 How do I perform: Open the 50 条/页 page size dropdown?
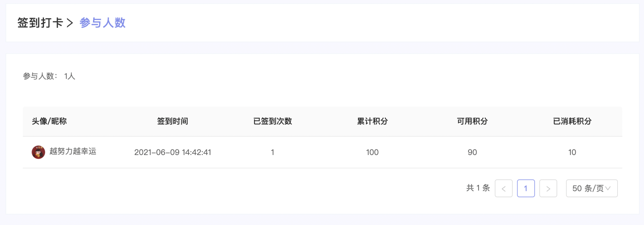(592, 189)
